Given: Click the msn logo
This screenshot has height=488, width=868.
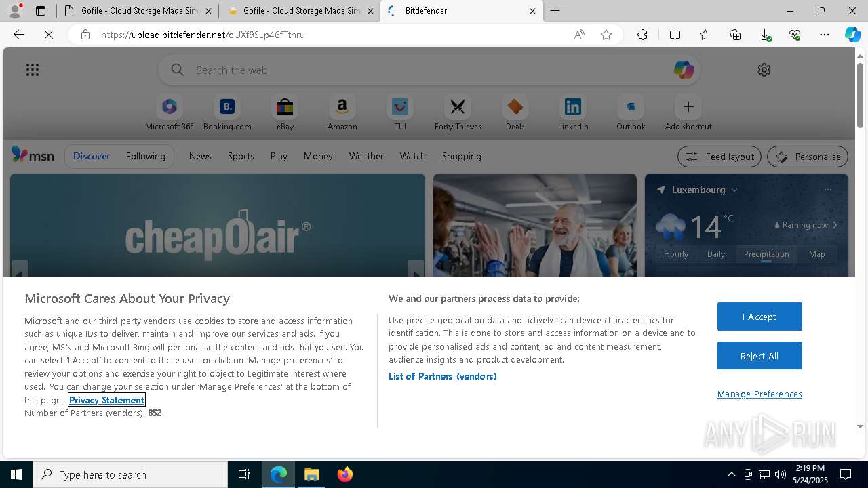Looking at the screenshot, I should pos(33,155).
